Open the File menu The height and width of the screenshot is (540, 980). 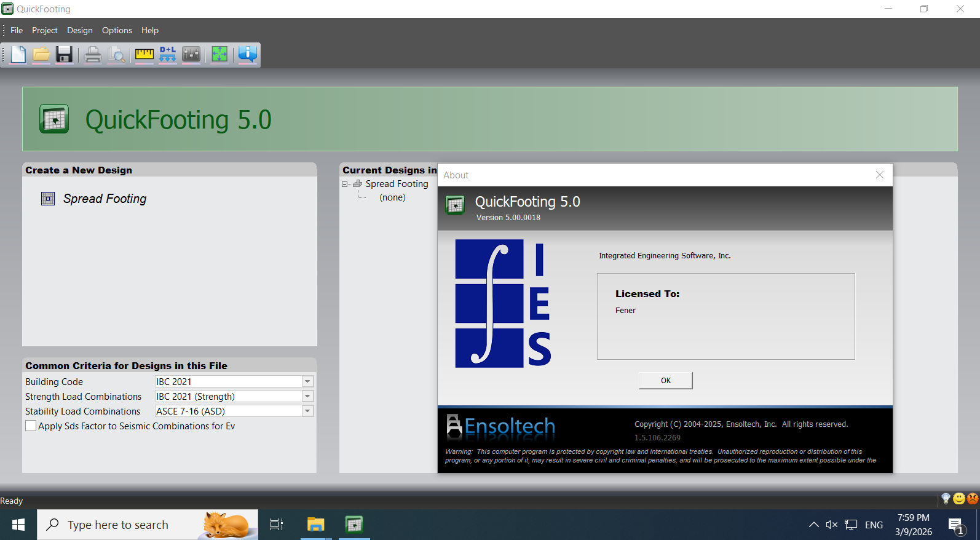pyautogui.click(x=17, y=30)
